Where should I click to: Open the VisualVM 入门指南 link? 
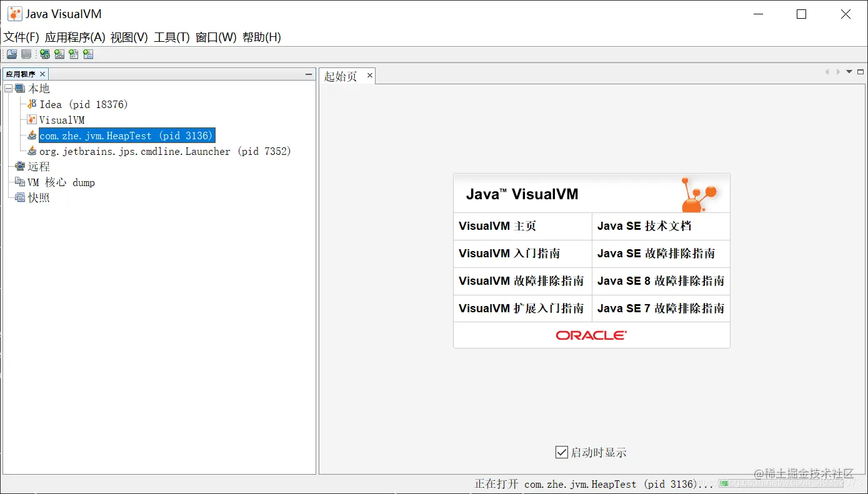click(509, 254)
